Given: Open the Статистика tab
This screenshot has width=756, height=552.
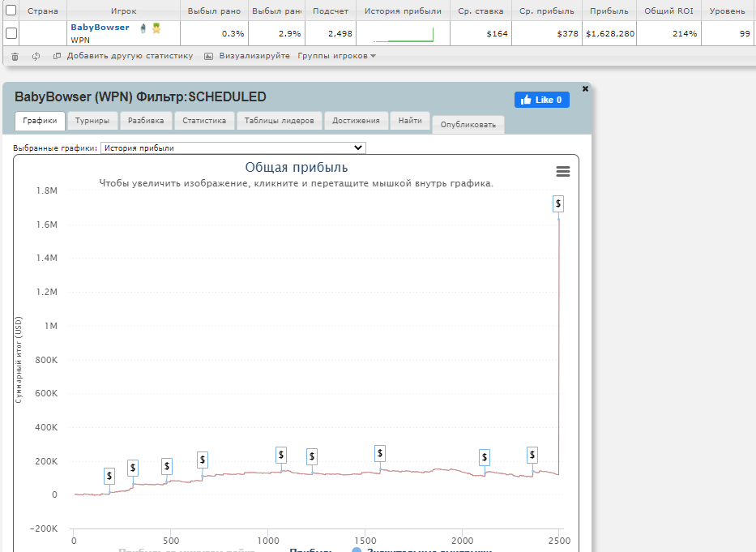Looking at the screenshot, I should pos(204,121).
